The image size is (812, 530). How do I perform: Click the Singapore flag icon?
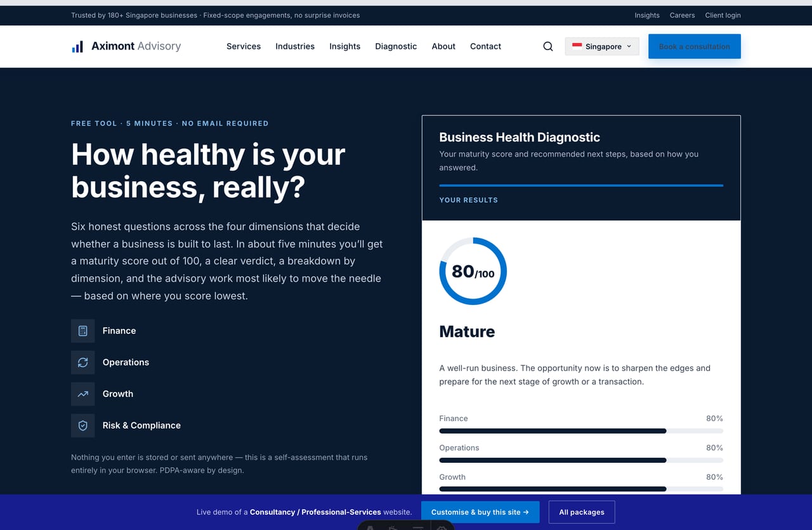pos(577,46)
